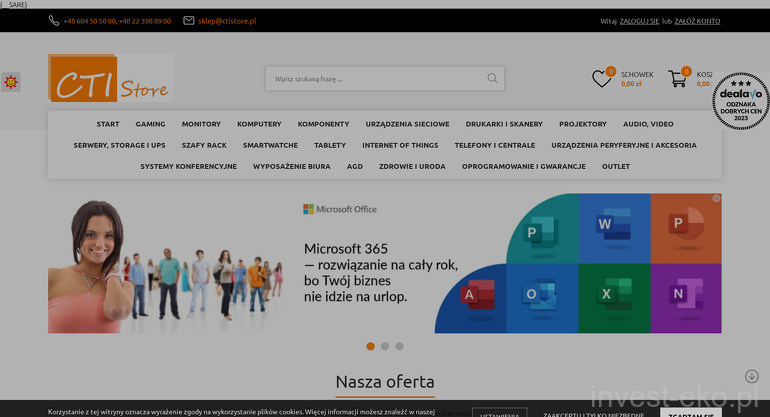Open INTERNET OF THINGS category
The height and width of the screenshot is (417, 770).
400,145
